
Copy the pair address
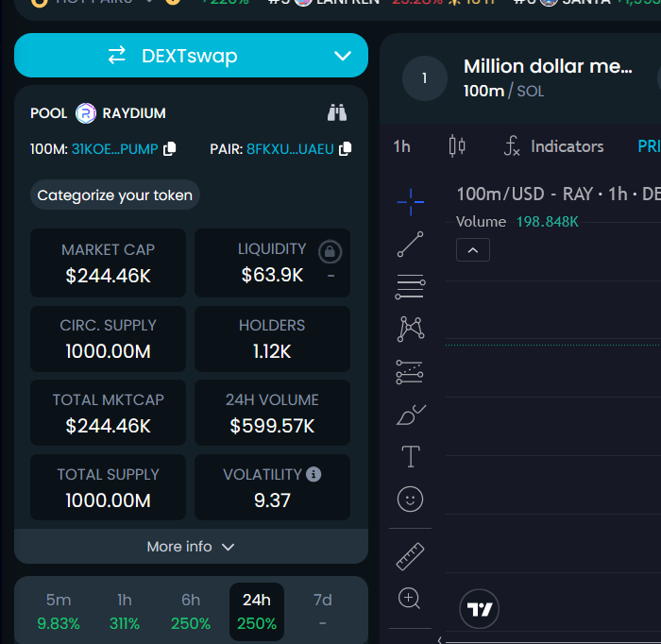click(346, 148)
